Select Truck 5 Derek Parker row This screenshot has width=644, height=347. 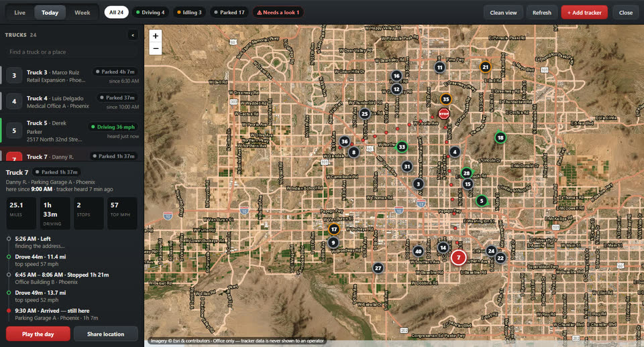tap(72, 131)
